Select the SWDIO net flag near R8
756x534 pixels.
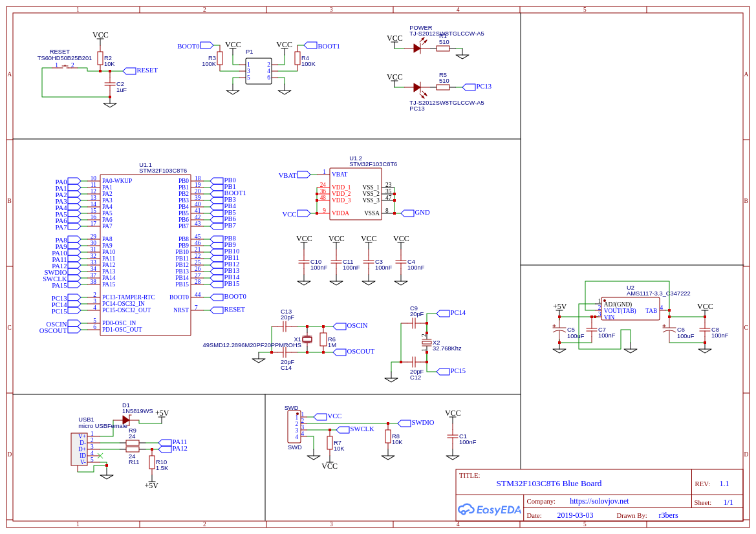[416, 423]
